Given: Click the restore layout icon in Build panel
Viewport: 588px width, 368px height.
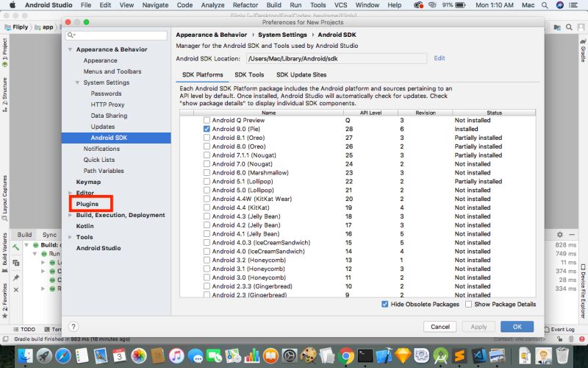Looking at the screenshot, I should tap(15, 263).
